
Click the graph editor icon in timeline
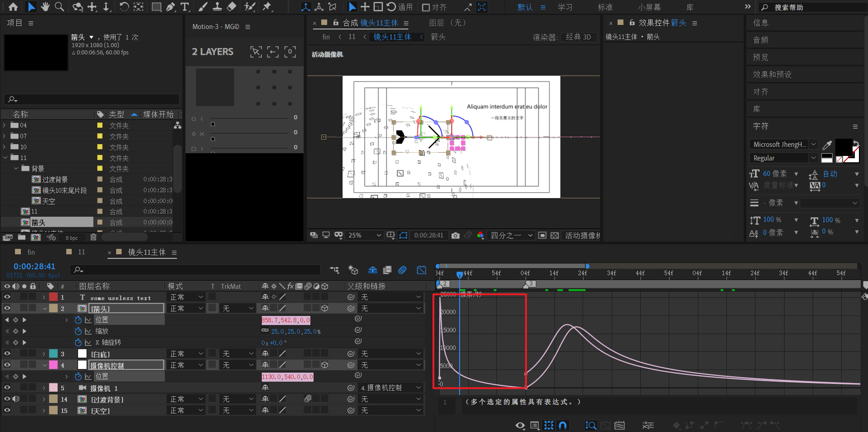point(422,270)
